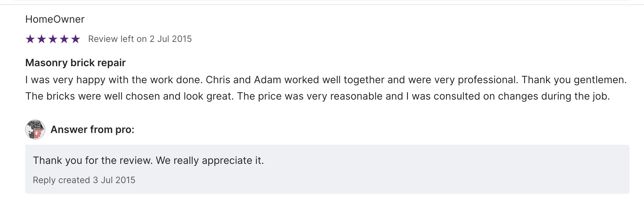
Task: Click the fourth purple rating star
Action: (x=64, y=39)
